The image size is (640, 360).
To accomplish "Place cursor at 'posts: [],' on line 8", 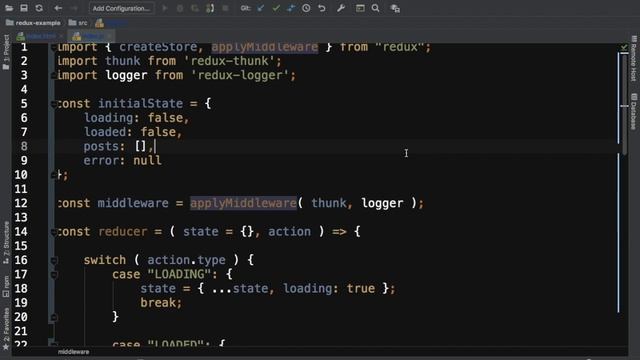I will click(119, 147).
